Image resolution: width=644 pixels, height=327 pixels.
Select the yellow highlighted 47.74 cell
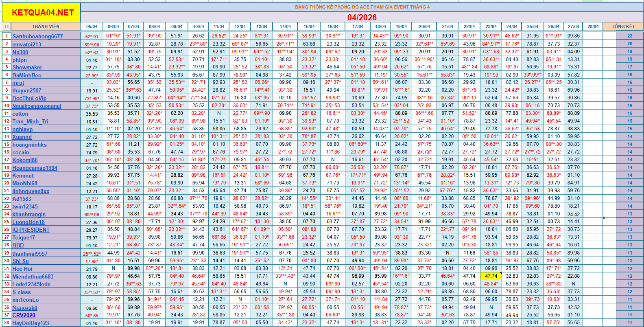491,276
